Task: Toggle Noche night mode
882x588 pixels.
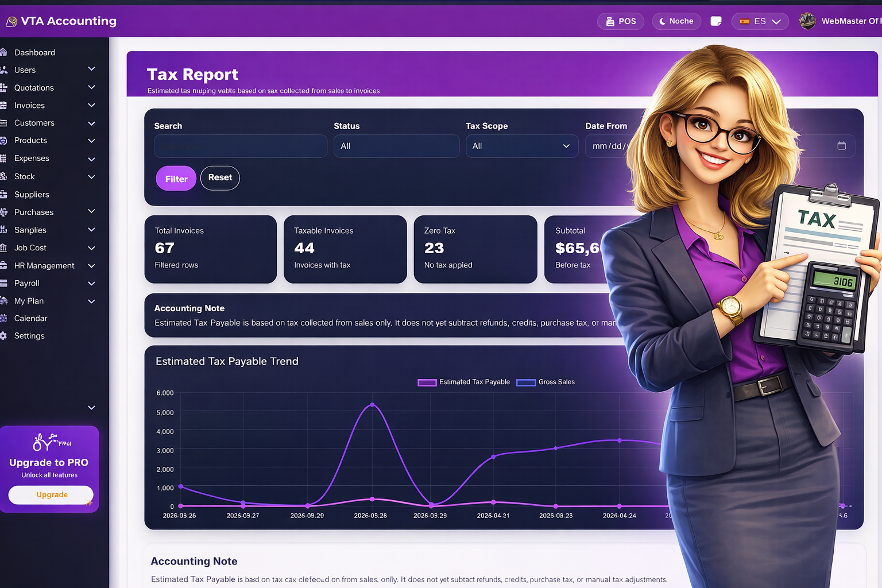Action: point(676,21)
